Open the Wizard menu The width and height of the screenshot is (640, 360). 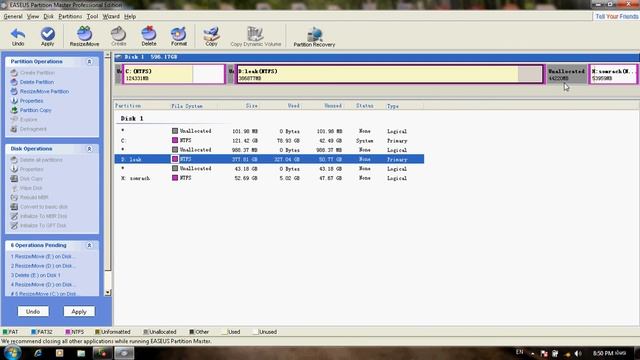point(111,16)
